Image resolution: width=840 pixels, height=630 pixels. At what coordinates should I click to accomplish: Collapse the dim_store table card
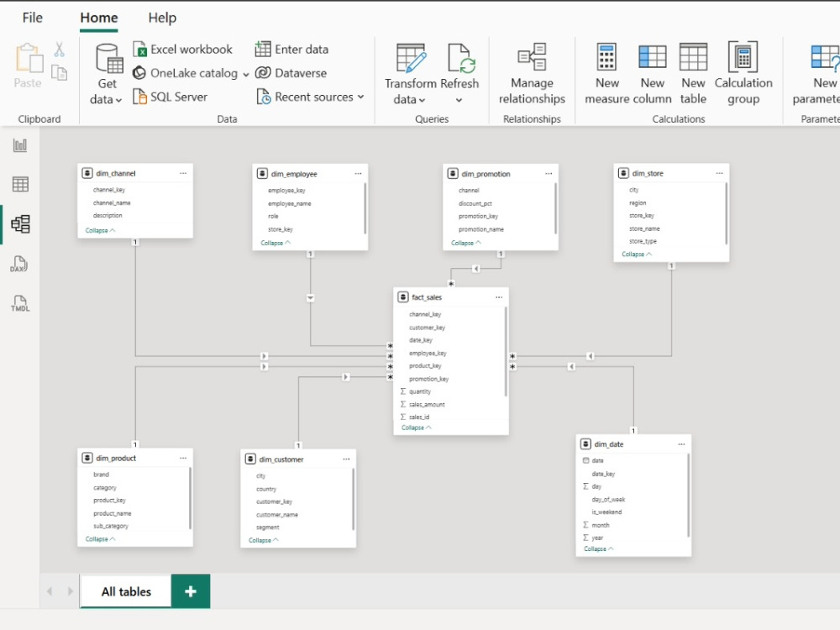637,254
